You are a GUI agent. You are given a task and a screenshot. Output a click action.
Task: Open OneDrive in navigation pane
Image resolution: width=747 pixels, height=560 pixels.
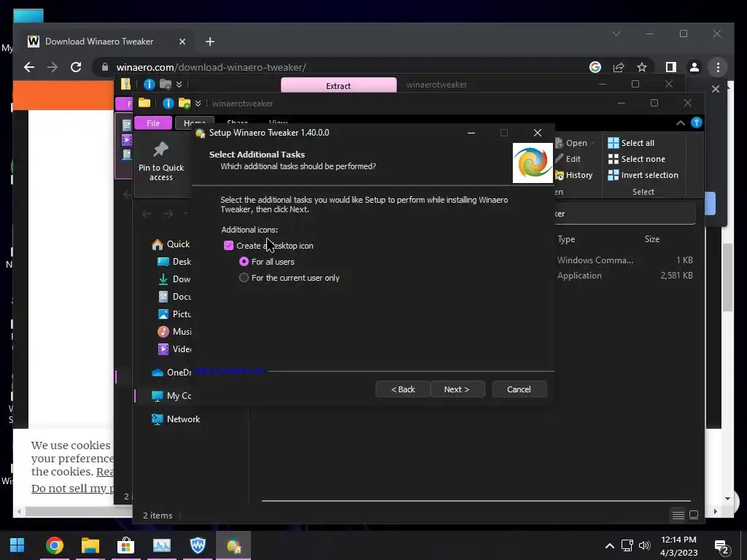tap(171, 373)
